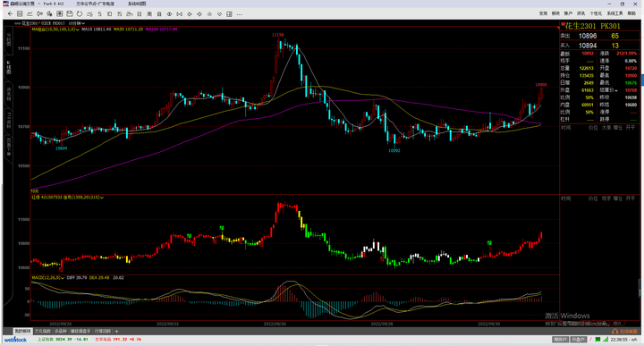
Task: Go back using the left arrow icon
Action: (x=10, y=14)
